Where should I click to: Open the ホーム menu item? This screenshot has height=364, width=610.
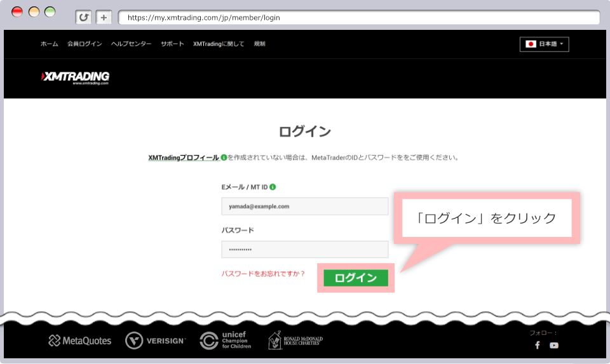coord(49,44)
